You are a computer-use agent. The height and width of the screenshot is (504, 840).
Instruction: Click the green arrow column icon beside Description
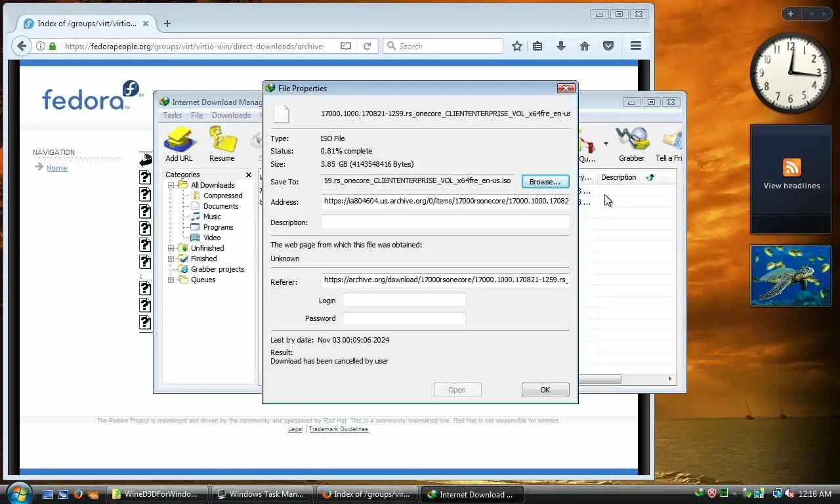tap(650, 177)
